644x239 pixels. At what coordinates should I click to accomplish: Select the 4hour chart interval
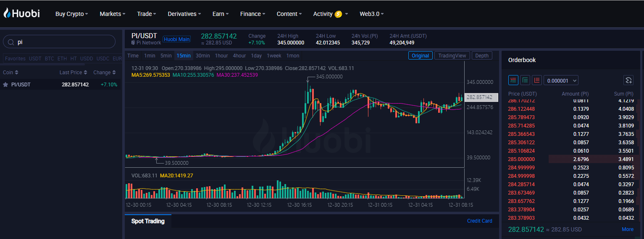click(x=239, y=56)
